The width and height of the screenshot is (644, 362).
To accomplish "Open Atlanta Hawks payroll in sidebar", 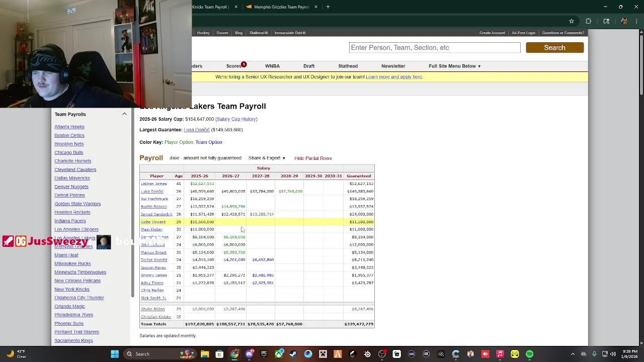I will click(69, 127).
